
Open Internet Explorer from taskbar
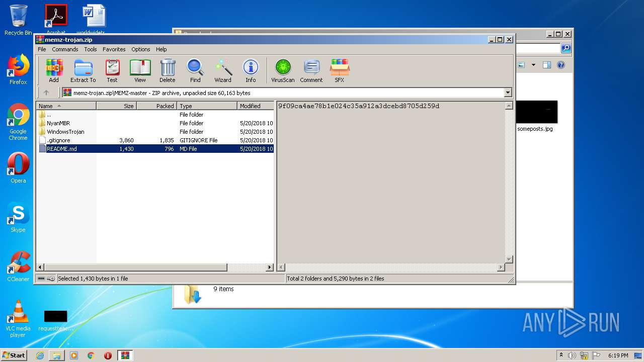(40, 355)
